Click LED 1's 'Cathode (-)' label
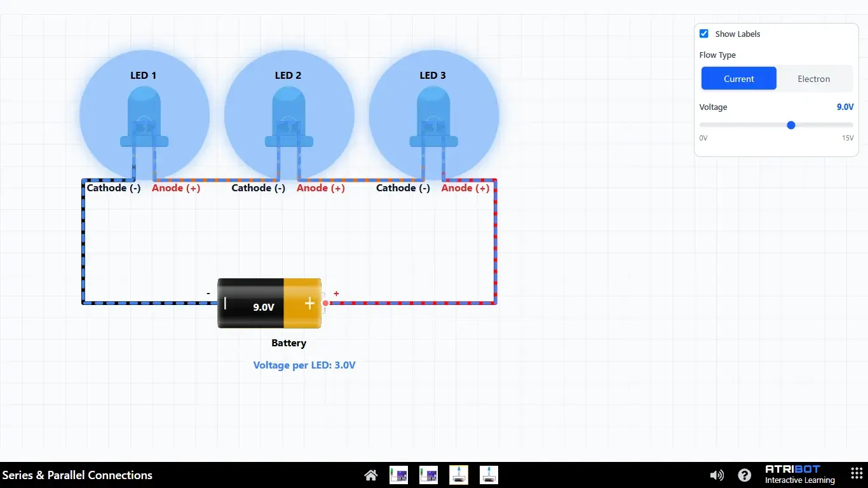Screen dimensions: 868x488 (114, 188)
